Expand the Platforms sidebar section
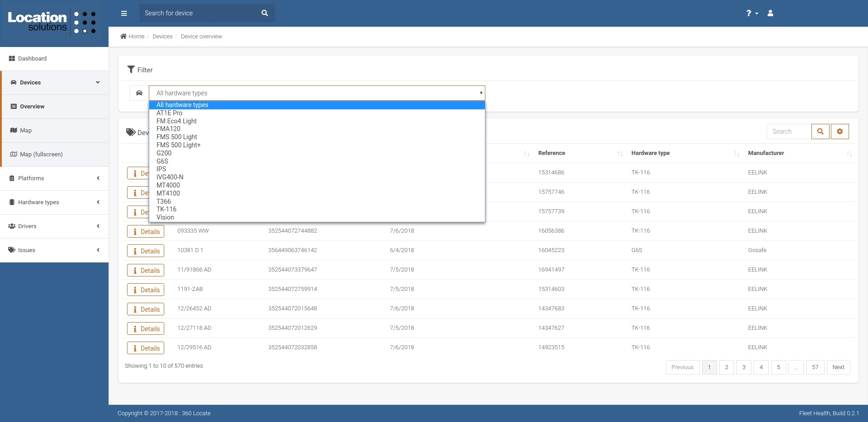 click(x=32, y=178)
